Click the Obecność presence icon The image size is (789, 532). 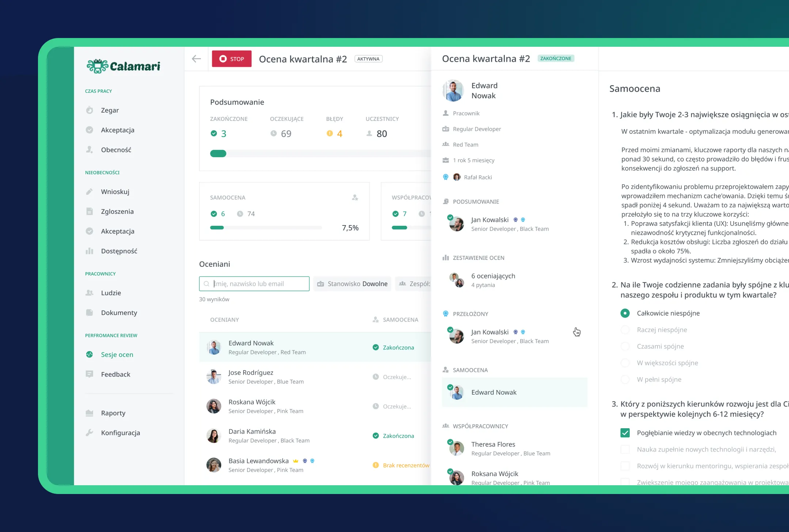click(x=89, y=150)
